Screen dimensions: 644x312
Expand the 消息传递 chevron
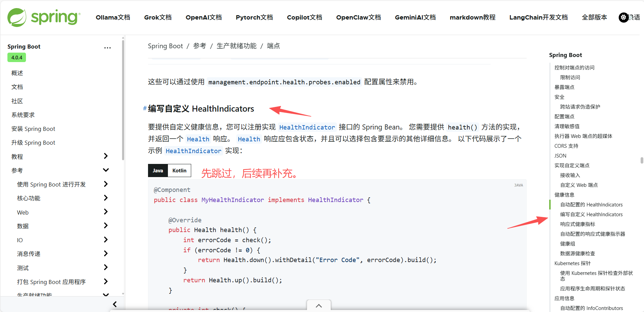click(x=106, y=253)
